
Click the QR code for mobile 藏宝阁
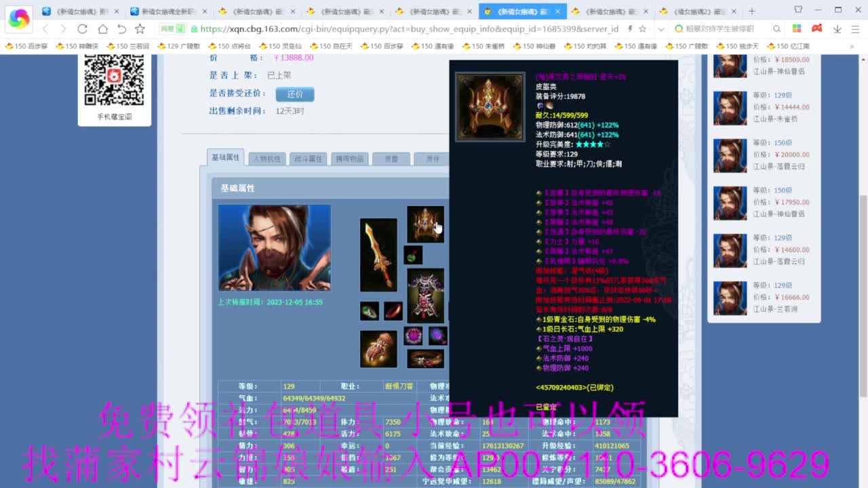[114, 79]
